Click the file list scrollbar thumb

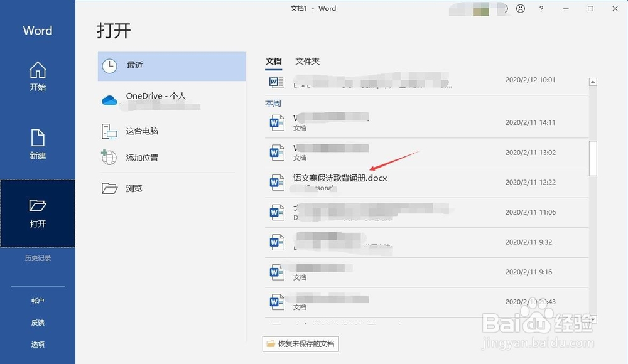pyautogui.click(x=593, y=159)
